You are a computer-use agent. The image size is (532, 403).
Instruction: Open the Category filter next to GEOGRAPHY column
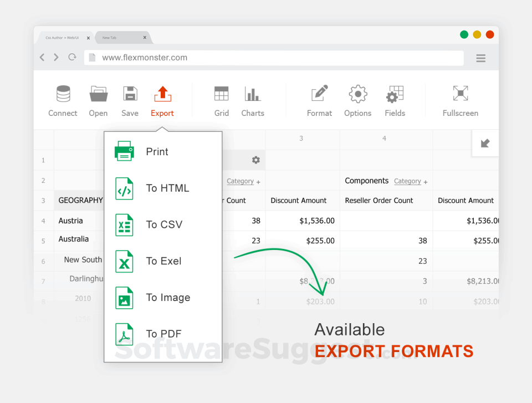[240, 181]
